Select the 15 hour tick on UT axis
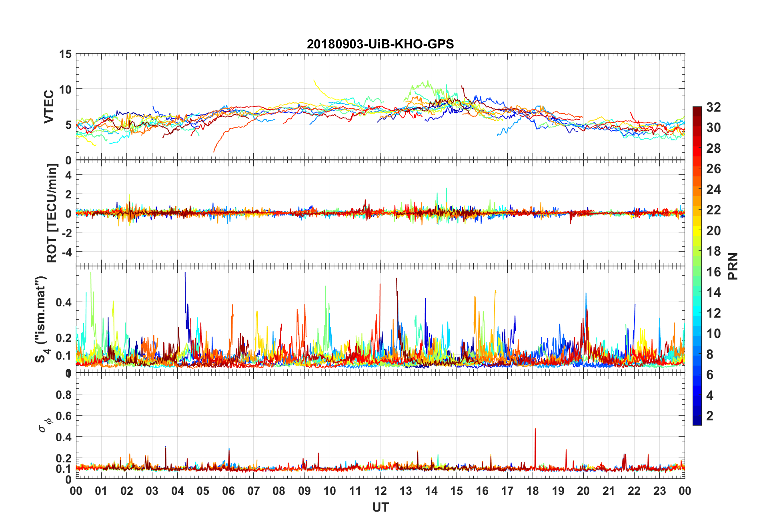 point(457,491)
